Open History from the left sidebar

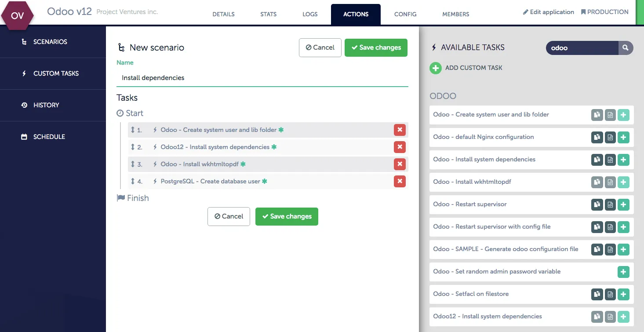point(46,105)
